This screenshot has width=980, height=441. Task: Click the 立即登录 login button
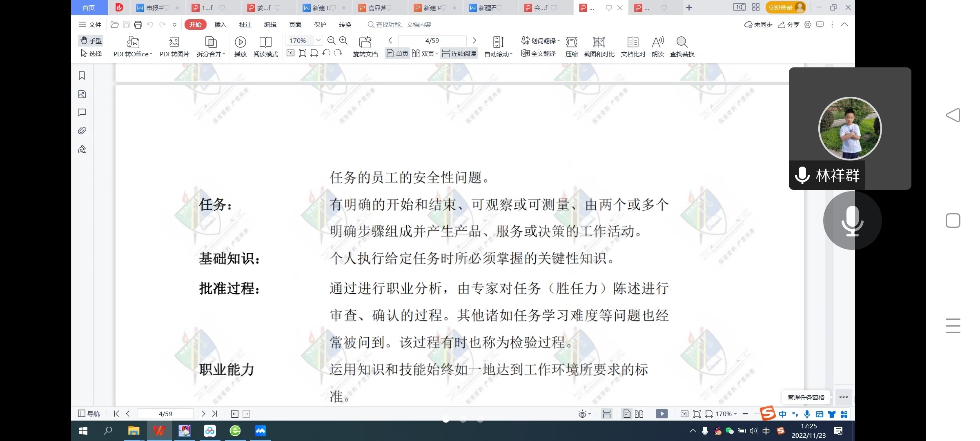pyautogui.click(x=781, y=7)
